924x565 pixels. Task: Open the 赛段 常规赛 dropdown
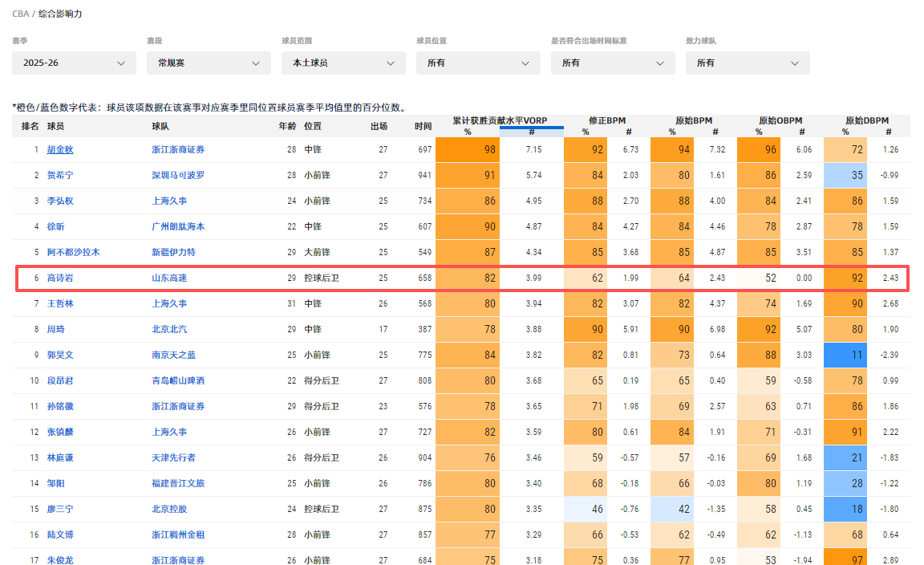point(209,63)
